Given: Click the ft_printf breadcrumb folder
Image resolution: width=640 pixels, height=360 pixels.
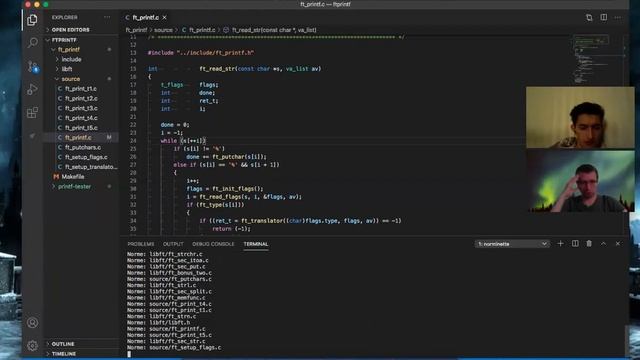Looking at the screenshot, I should [136, 30].
